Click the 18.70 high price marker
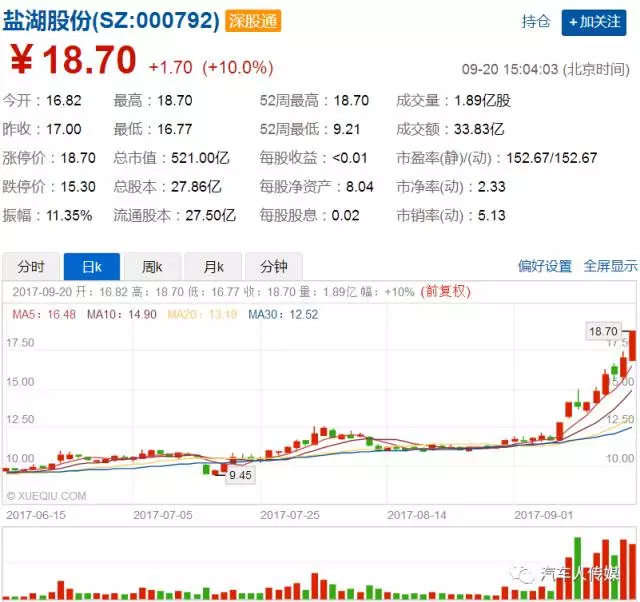Image resolution: width=640 pixels, height=602 pixels. point(603,331)
